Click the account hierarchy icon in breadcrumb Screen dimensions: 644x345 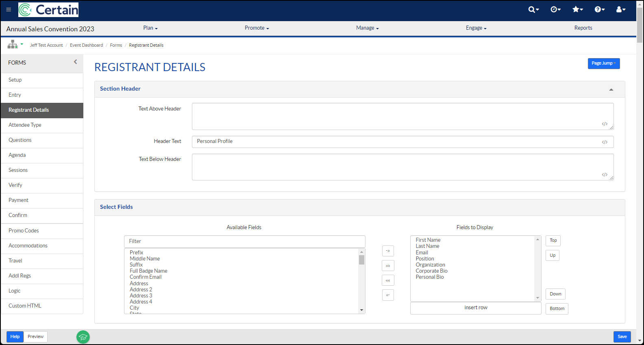15,44
